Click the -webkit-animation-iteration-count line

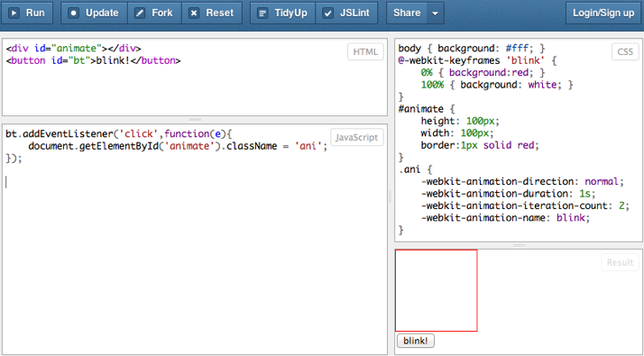[525, 205]
